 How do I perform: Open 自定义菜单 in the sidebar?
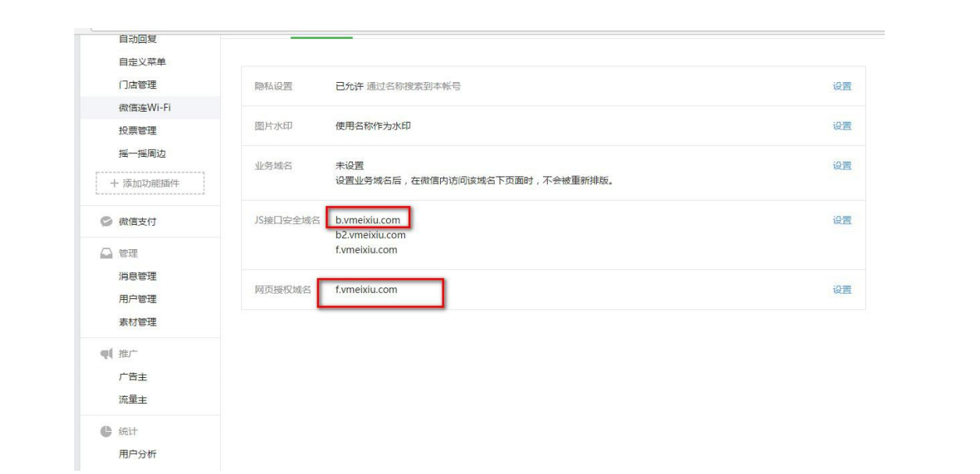pyautogui.click(x=142, y=62)
